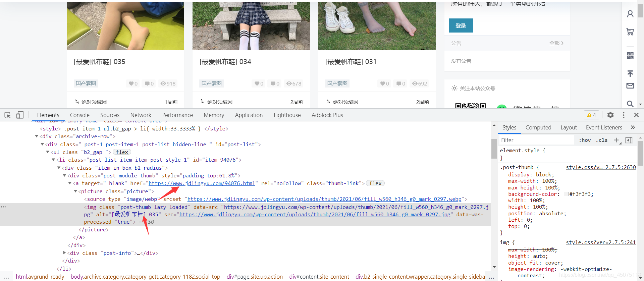Switch to the Console tab
This screenshot has height=281, width=644.
(79, 115)
